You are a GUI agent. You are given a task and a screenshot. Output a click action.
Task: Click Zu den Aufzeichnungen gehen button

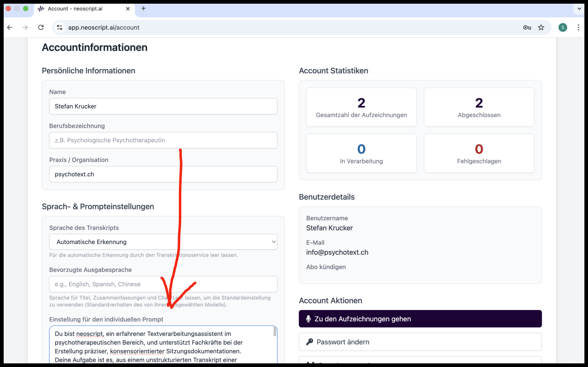(420, 319)
